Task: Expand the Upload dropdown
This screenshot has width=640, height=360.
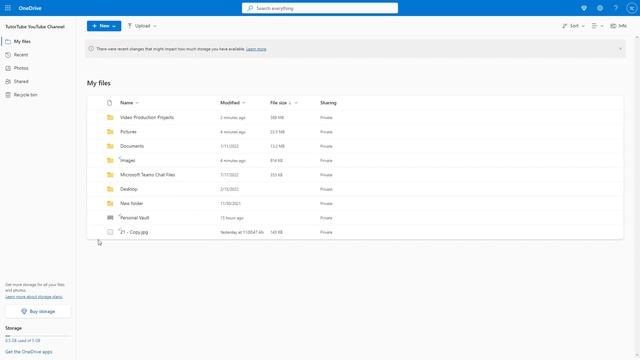Action: [x=142, y=26]
